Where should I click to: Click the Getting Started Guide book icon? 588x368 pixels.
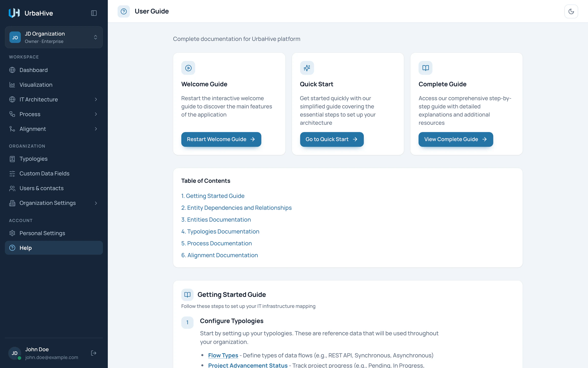coord(187,294)
